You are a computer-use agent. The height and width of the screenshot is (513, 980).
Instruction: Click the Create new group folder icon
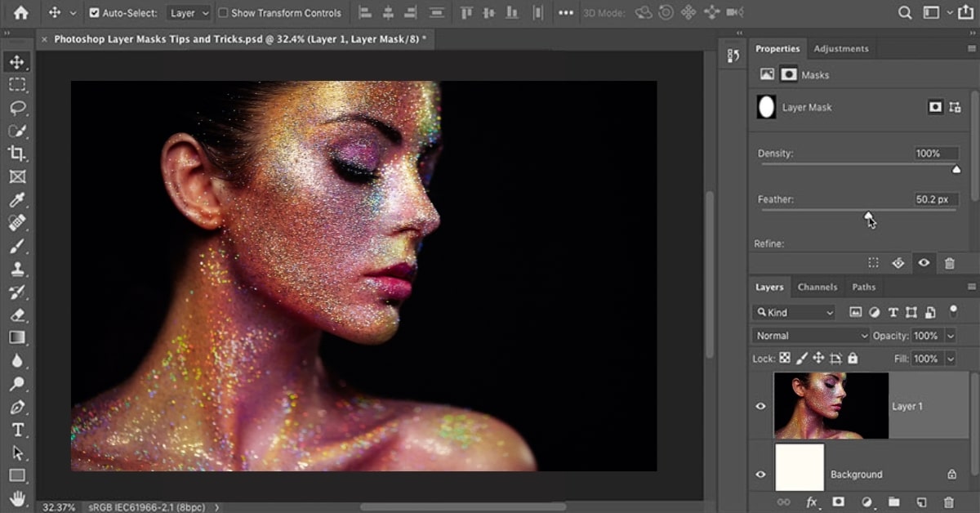pos(893,502)
